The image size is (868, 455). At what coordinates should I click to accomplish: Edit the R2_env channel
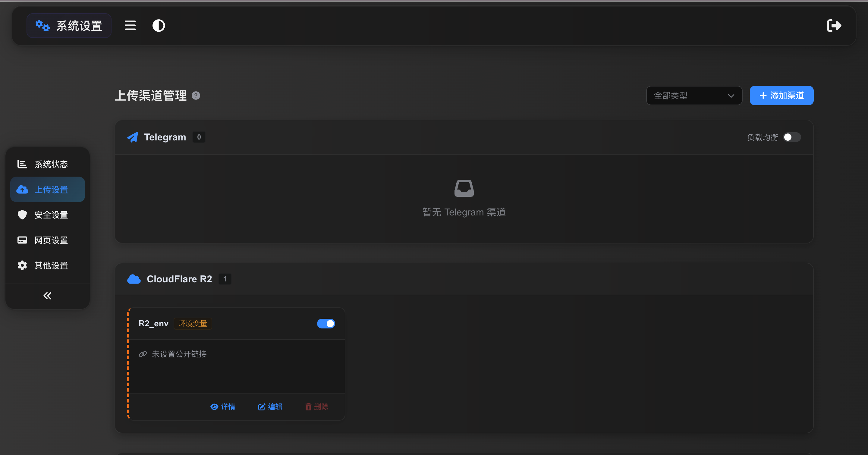point(270,407)
